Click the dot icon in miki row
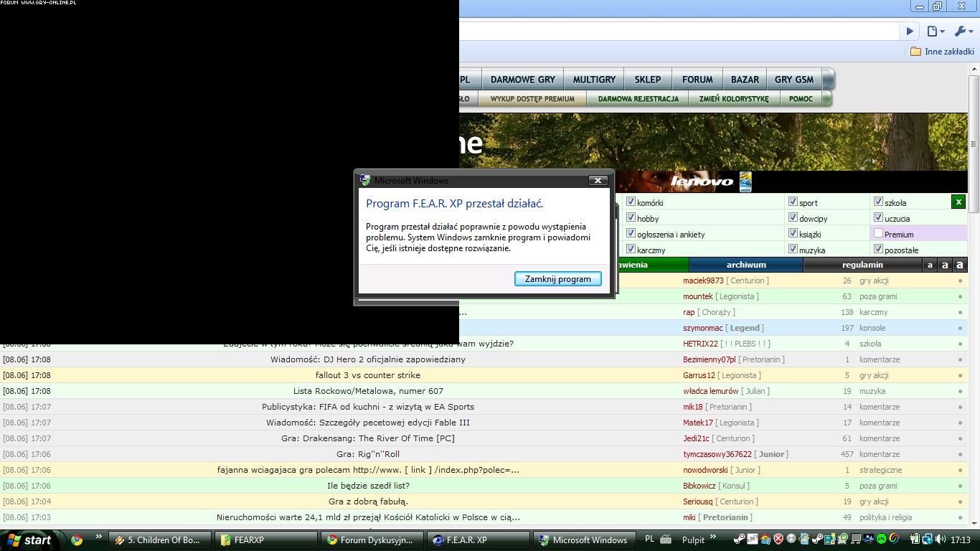Viewport: 980px width, 551px height. coord(960,517)
